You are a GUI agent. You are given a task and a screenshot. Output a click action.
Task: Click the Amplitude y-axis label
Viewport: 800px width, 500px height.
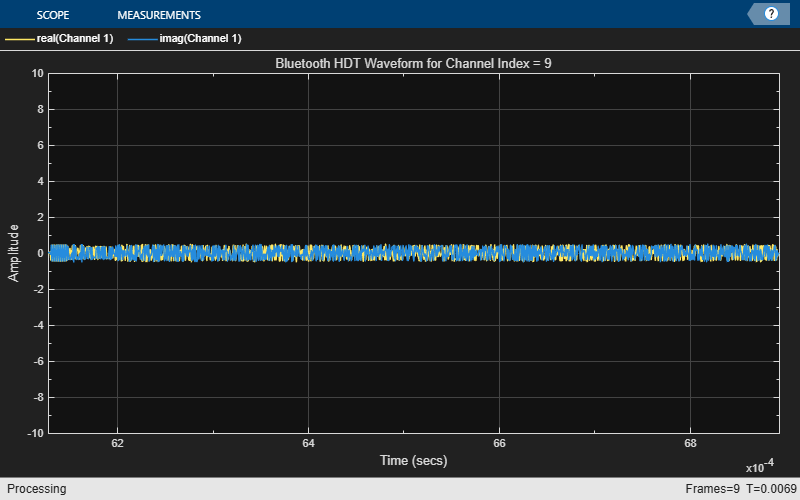[14, 252]
